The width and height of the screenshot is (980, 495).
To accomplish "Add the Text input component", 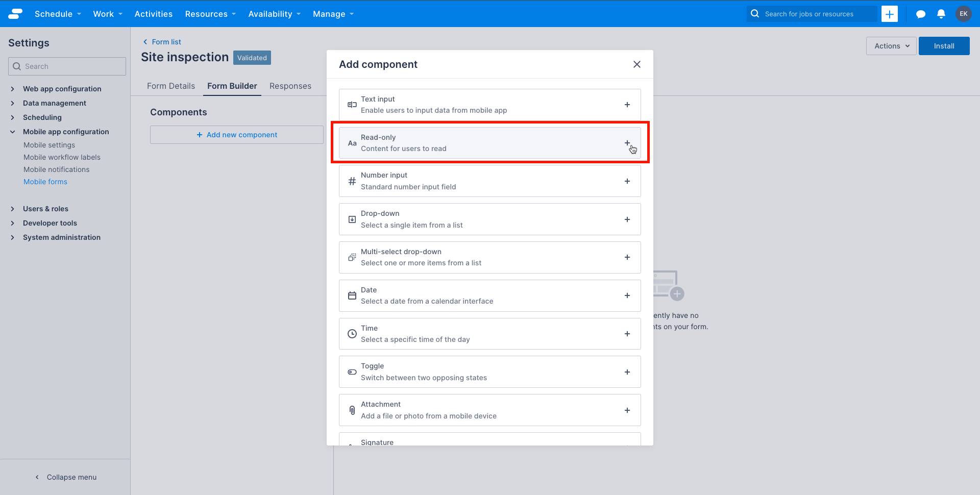I will pyautogui.click(x=627, y=105).
